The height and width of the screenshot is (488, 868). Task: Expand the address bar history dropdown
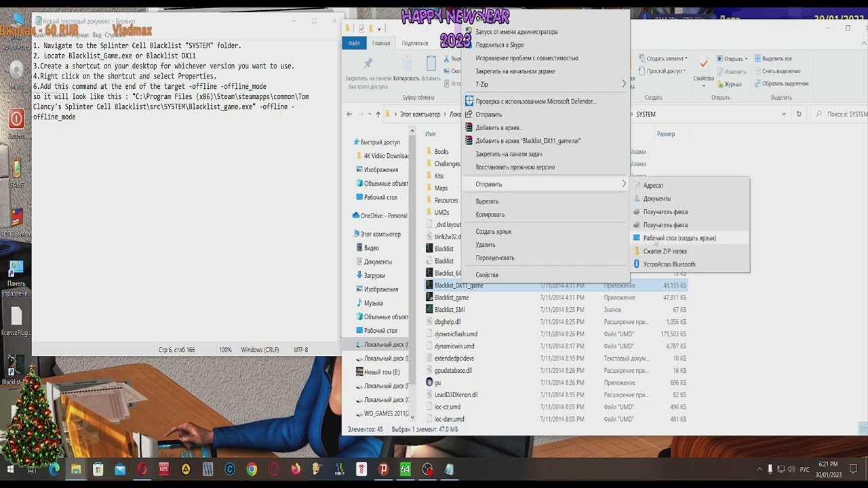tap(784, 115)
